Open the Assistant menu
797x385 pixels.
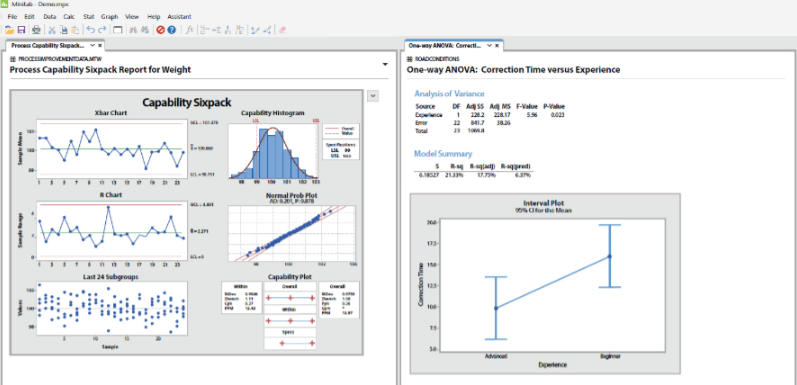[179, 17]
